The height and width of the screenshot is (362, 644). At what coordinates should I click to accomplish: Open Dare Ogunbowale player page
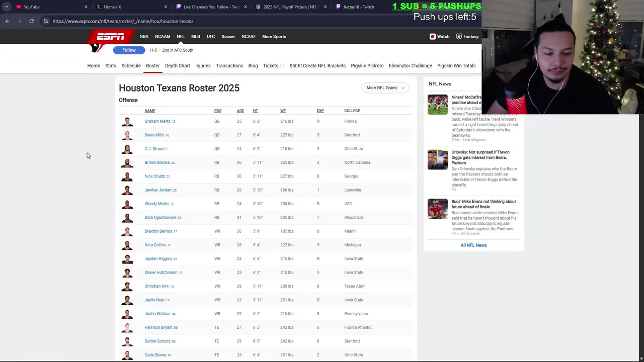[160, 217]
